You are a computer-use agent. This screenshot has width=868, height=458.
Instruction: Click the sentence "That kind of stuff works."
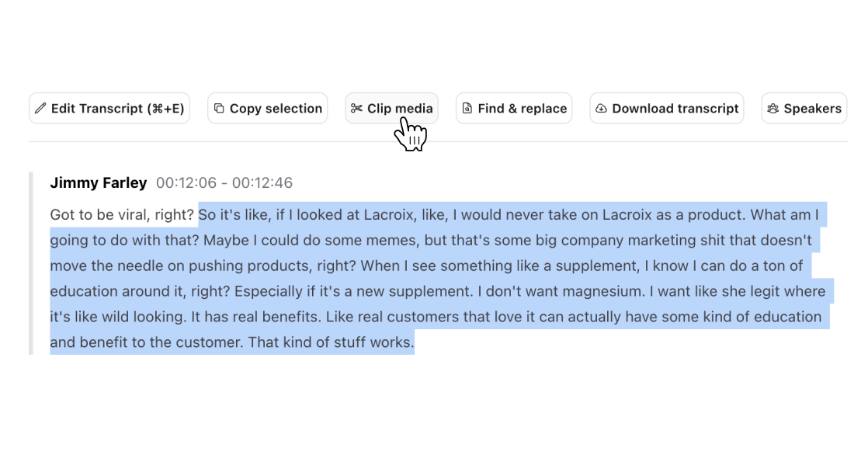[331, 342]
